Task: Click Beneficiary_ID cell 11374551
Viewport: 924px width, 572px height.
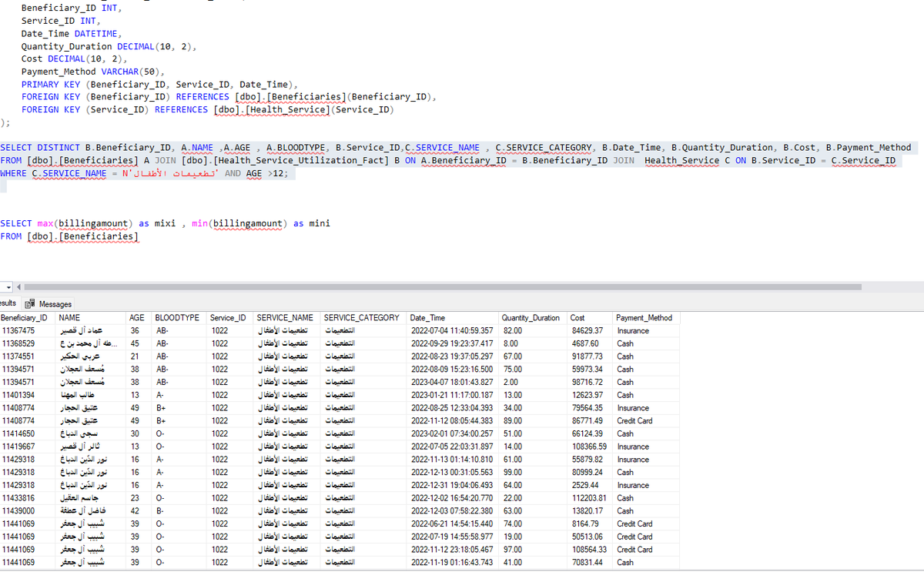Action: 28,356
